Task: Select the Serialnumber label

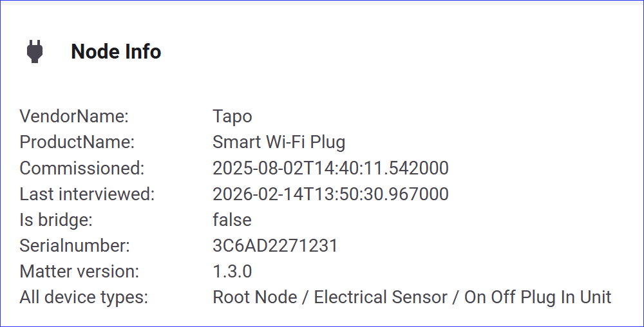Action: pos(75,246)
